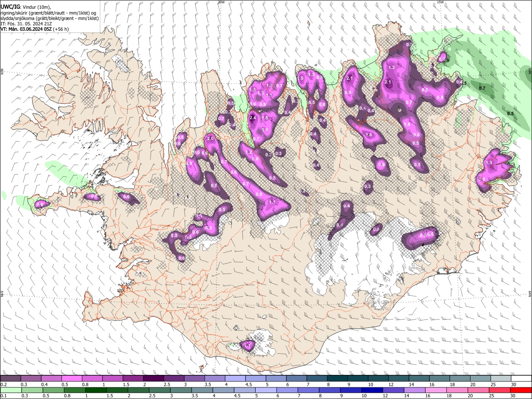The width and height of the screenshot is (532, 399).
Task: Pick lower legend swatch starting at 25
Action: tap(500, 390)
